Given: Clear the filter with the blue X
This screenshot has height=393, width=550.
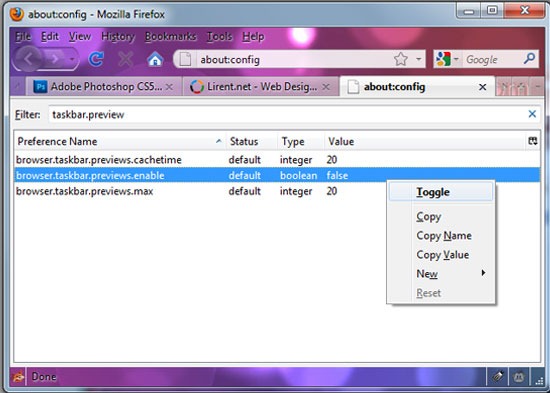Looking at the screenshot, I should pos(532,114).
